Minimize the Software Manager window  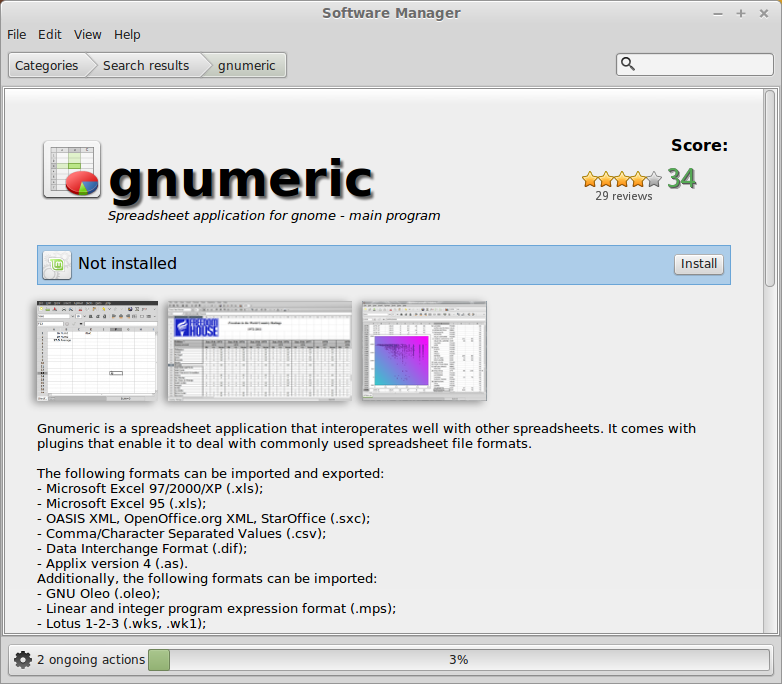click(x=718, y=13)
